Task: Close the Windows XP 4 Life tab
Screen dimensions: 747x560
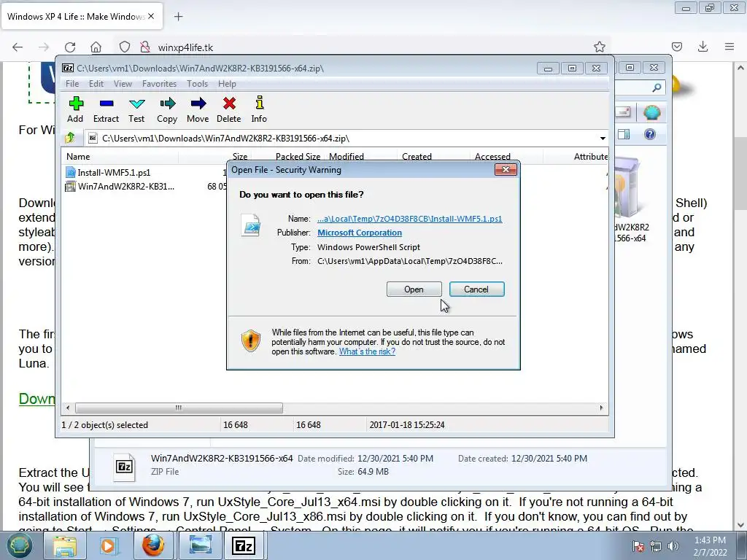Action: [151, 16]
